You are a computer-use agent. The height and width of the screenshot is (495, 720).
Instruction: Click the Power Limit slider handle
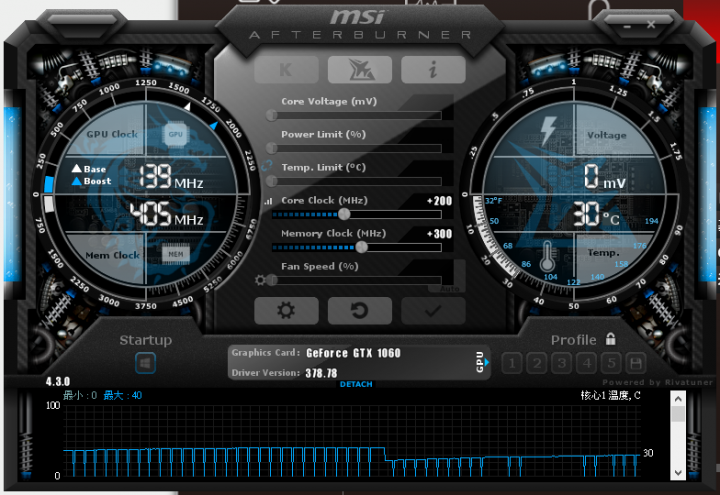[271, 148]
